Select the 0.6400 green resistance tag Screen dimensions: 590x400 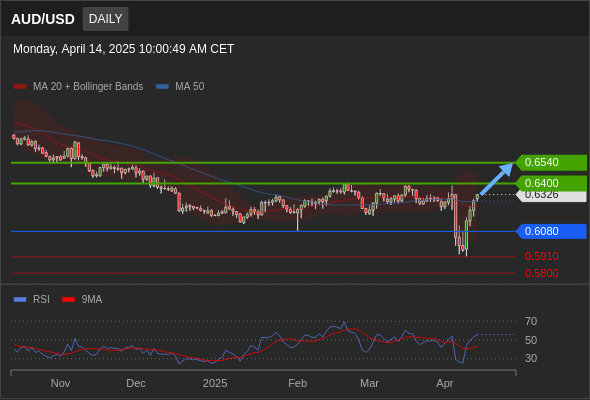(551, 183)
